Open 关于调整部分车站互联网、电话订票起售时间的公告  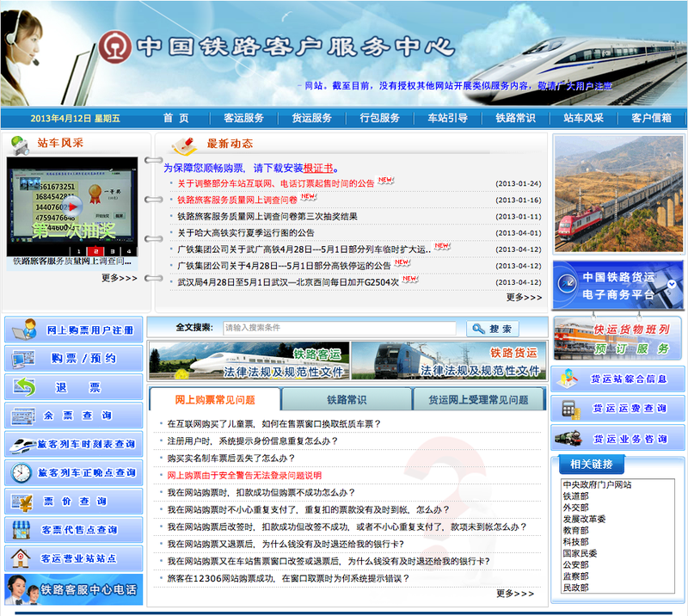(275, 183)
